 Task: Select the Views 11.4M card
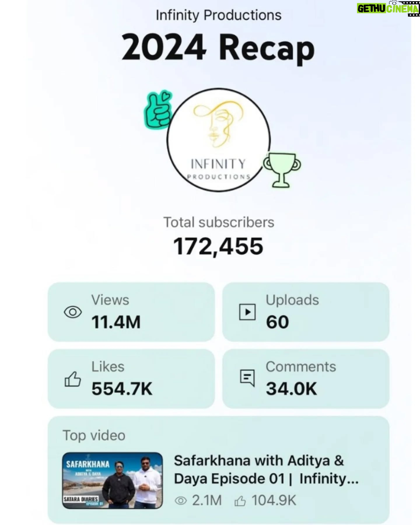(x=131, y=312)
